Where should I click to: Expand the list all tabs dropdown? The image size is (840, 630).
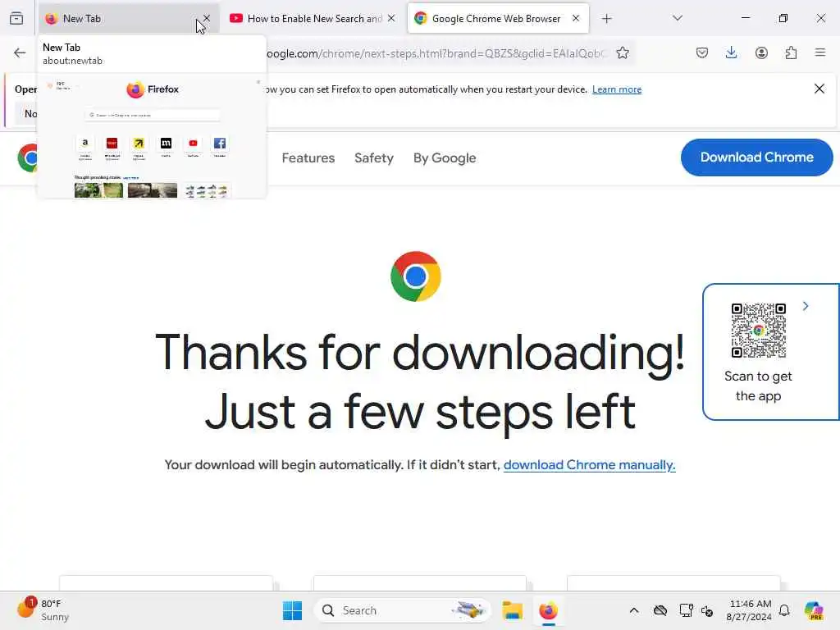pyautogui.click(x=678, y=18)
